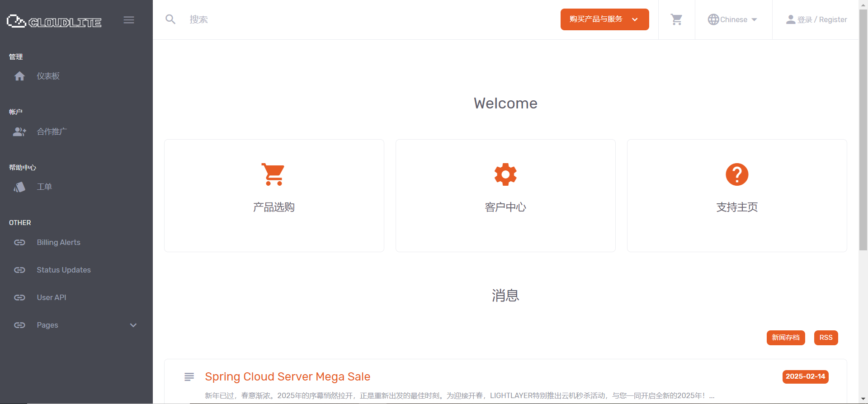Open the Spring Cloud Server Mega Sale article
Viewport: 868px width, 404px height.
pyautogui.click(x=288, y=376)
